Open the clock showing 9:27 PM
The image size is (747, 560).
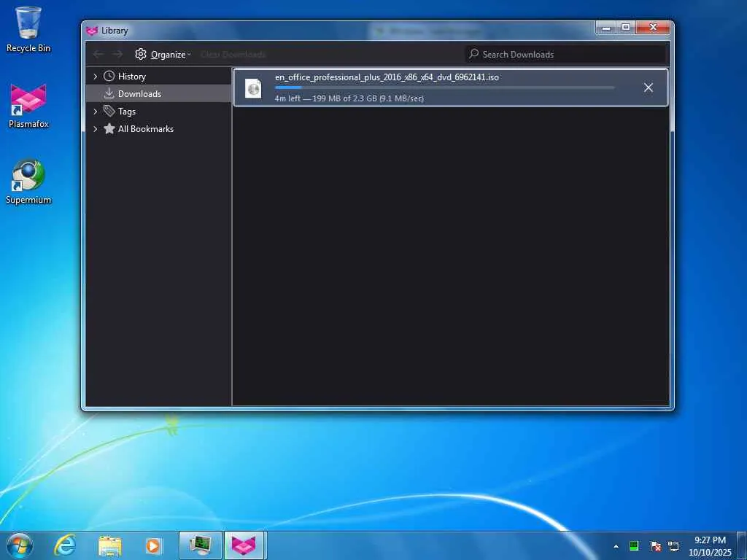[x=710, y=545]
